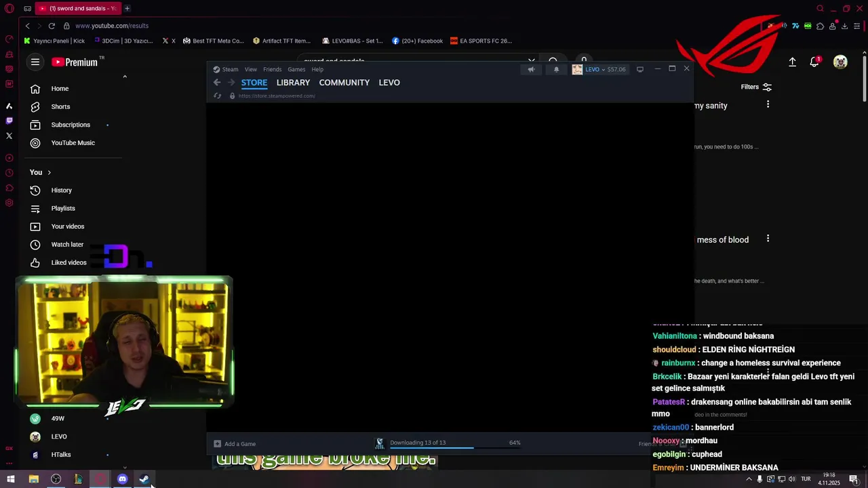Click Steam forward navigation arrow
The image size is (868, 488).
coord(231,83)
